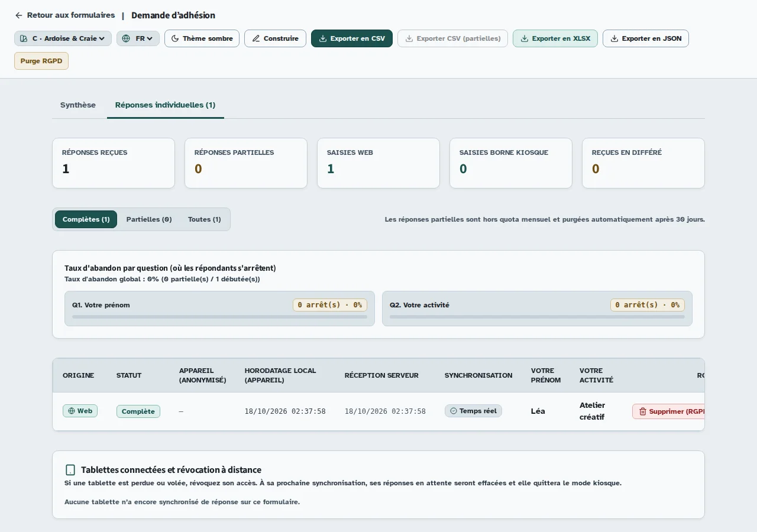Click the palette icon in theme selector
This screenshot has width=757, height=532.
24,38
